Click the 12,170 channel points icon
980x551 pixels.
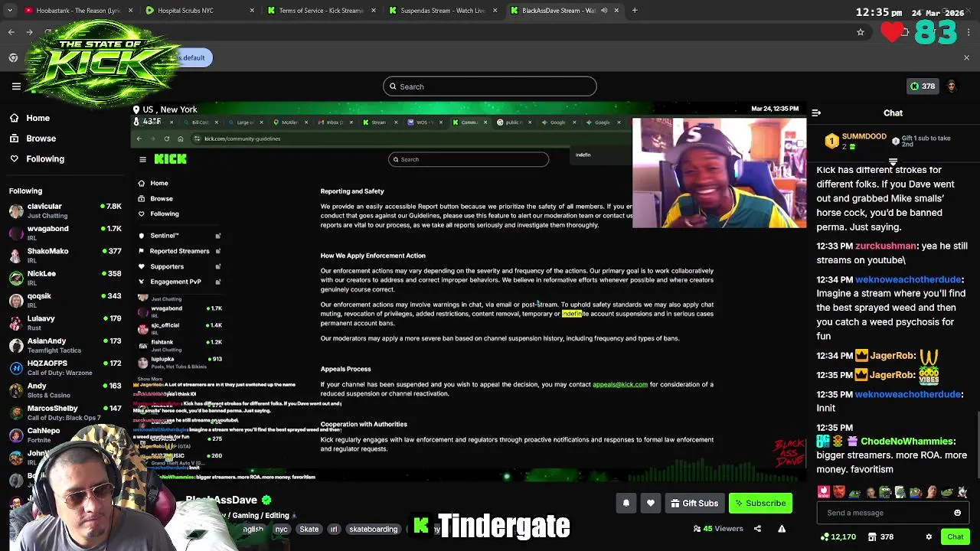click(825, 536)
